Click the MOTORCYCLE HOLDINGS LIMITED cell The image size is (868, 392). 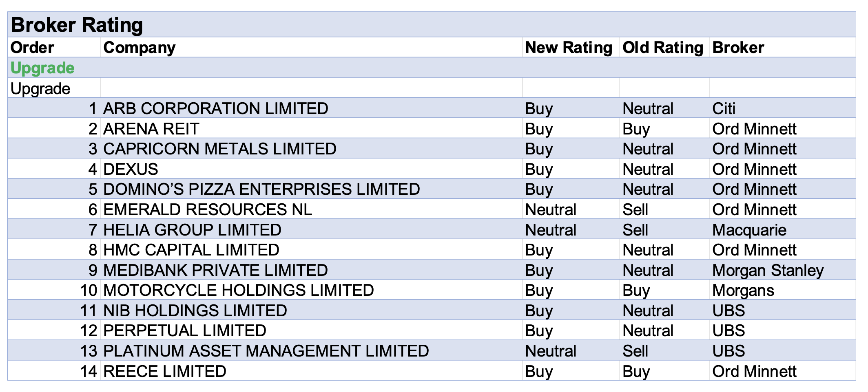click(238, 290)
